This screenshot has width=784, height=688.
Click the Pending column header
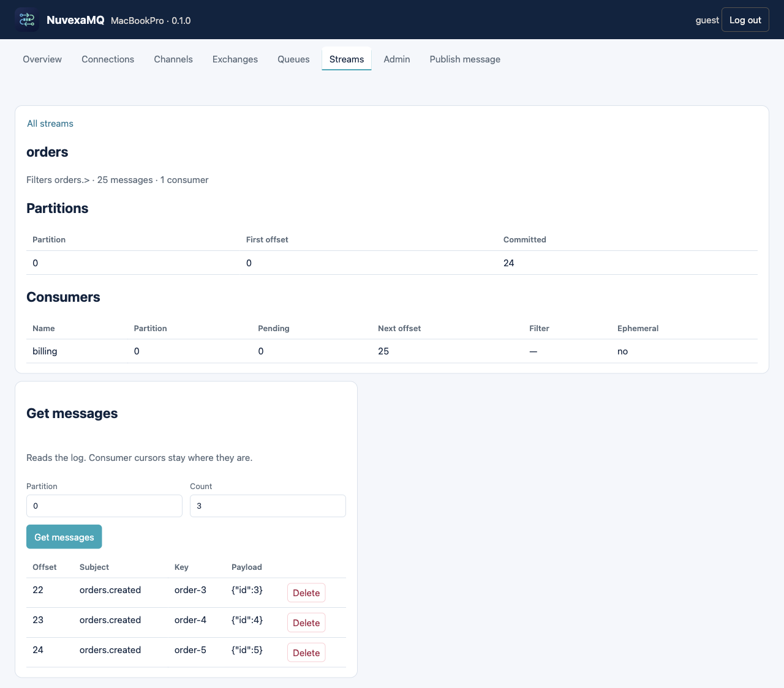274,329
